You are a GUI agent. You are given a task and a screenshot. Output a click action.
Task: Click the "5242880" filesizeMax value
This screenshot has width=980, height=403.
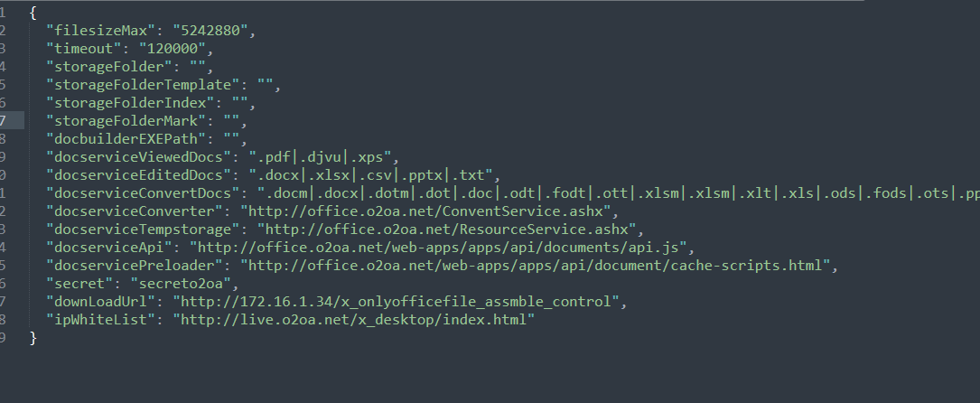click(x=215, y=31)
